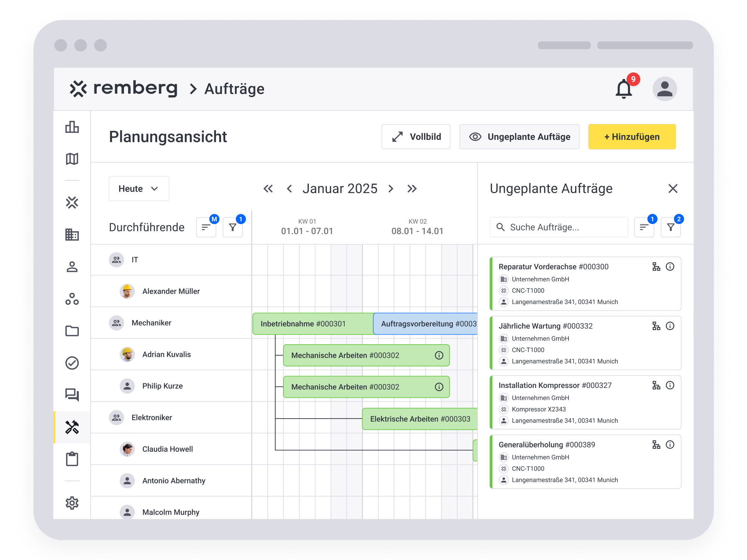Image resolution: width=747 pixels, height=560 pixels.
Task: Click info icon on Jährliche Wartung #000332 card
Action: point(670,326)
